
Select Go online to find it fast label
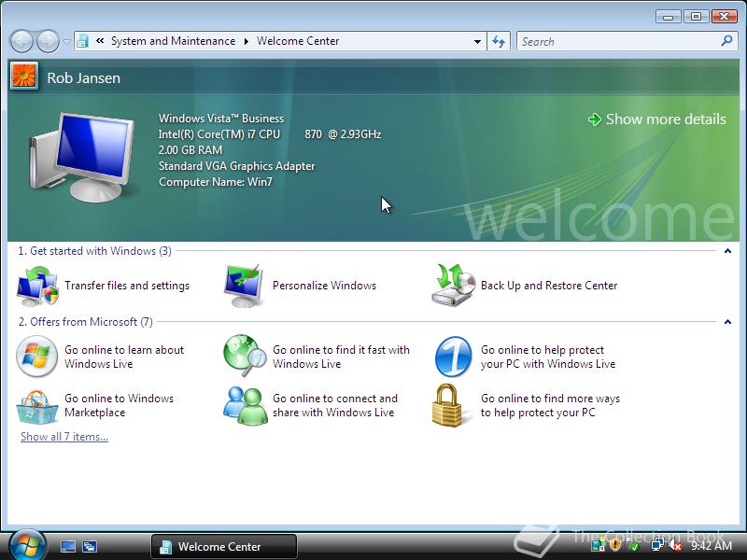click(341, 357)
